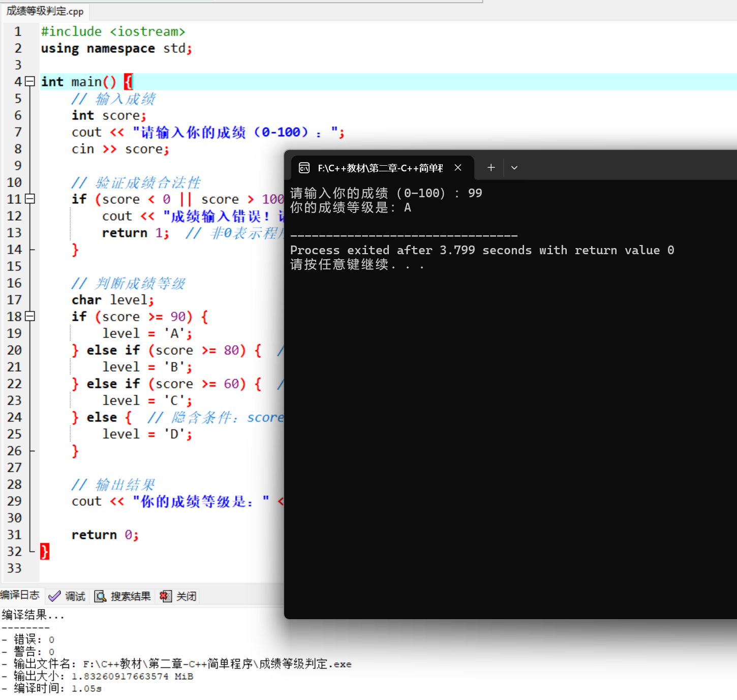Click the 'else if (score >= 80)' condition
This screenshot has width=737, height=700.
(167, 350)
